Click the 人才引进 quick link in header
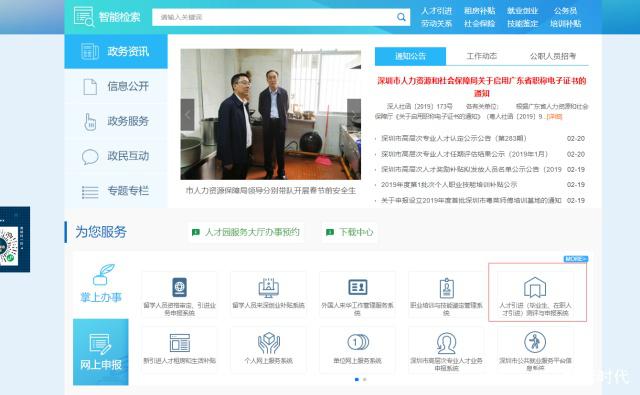Viewport: 640px width, 395px height. (x=436, y=11)
